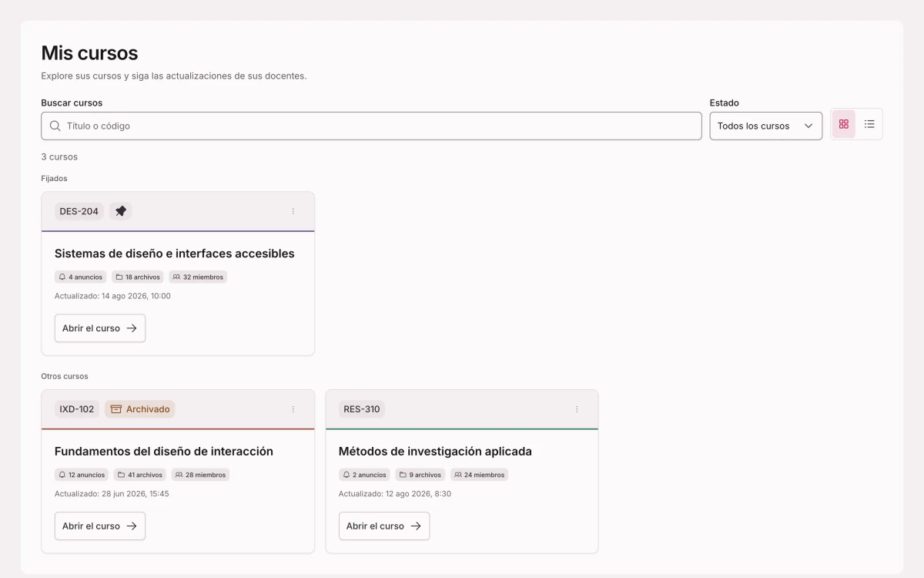Click the title 'Métodos de investigación aplicada'

[x=435, y=452]
